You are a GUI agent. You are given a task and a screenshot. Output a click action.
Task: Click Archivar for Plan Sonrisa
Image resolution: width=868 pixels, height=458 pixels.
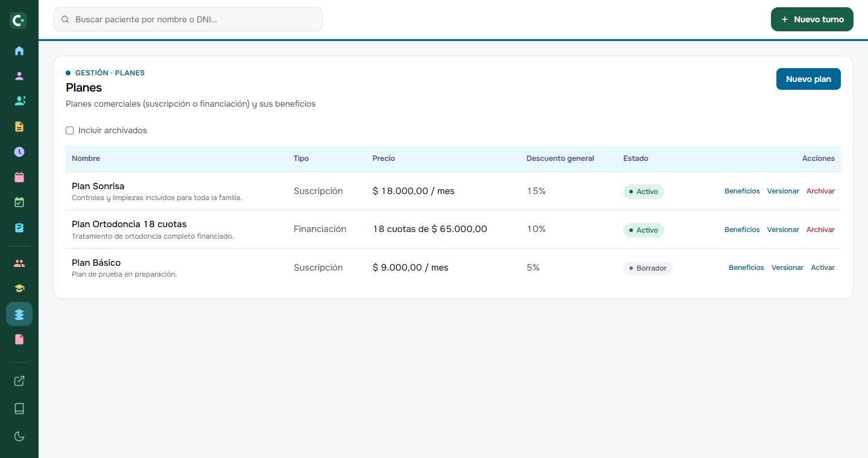[820, 191]
